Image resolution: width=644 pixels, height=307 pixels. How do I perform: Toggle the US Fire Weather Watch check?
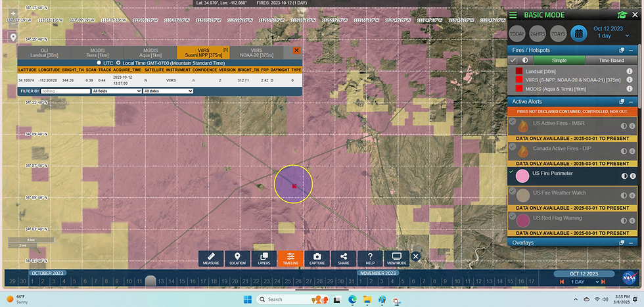point(512,191)
